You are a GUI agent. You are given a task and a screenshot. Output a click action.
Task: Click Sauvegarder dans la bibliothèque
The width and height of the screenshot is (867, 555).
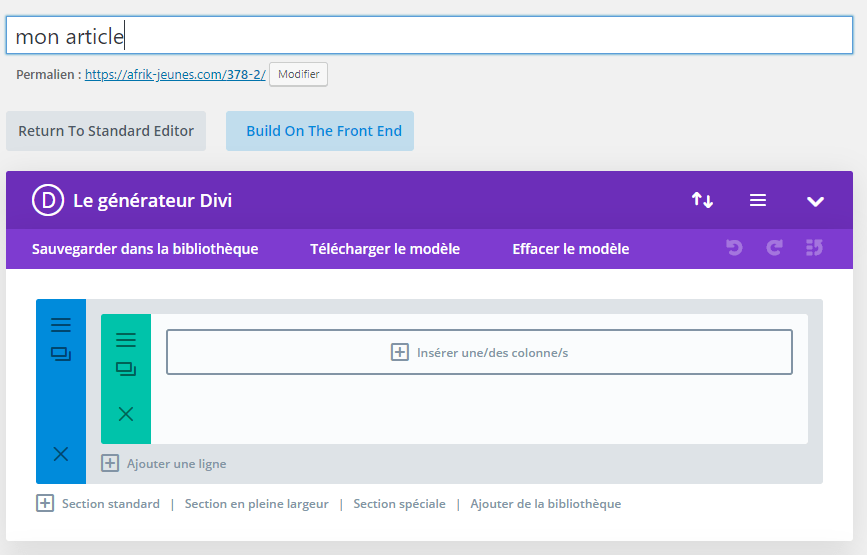pos(145,249)
